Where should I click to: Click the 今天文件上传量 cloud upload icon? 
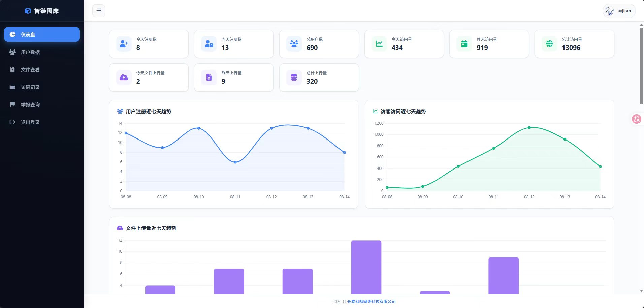coord(124,78)
